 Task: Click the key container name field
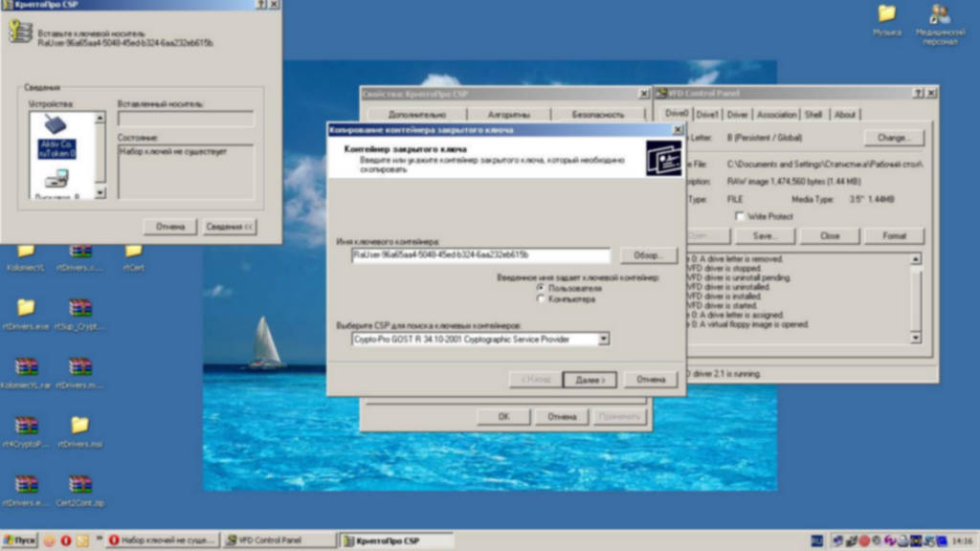(x=480, y=255)
